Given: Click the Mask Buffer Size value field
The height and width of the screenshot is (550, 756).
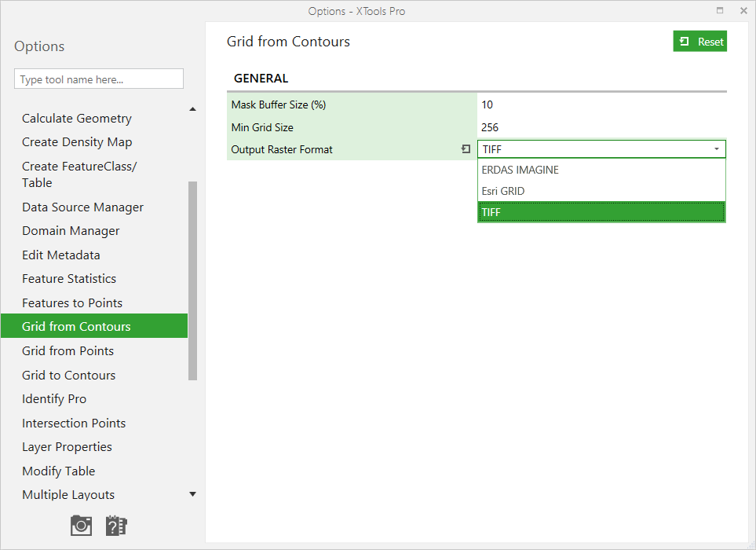Looking at the screenshot, I should coord(550,104).
